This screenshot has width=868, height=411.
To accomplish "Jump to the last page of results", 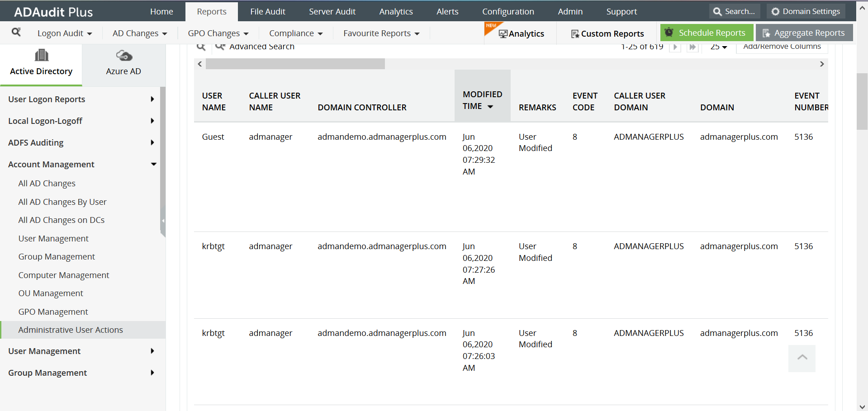I will pos(693,47).
